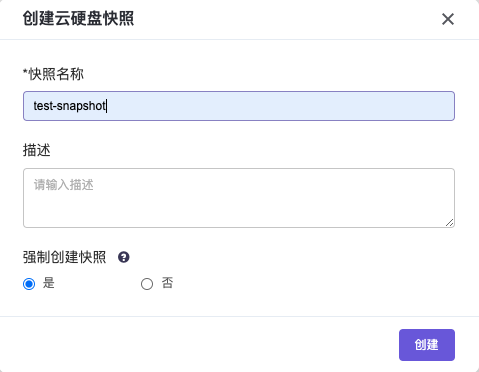Click the test-snapshot text in name field

[x=69, y=106]
